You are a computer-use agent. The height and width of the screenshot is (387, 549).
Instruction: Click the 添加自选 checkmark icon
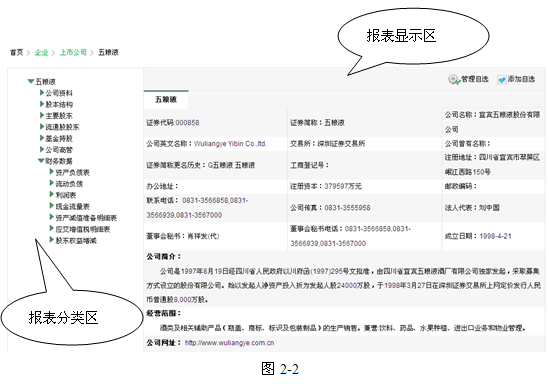pos(502,80)
